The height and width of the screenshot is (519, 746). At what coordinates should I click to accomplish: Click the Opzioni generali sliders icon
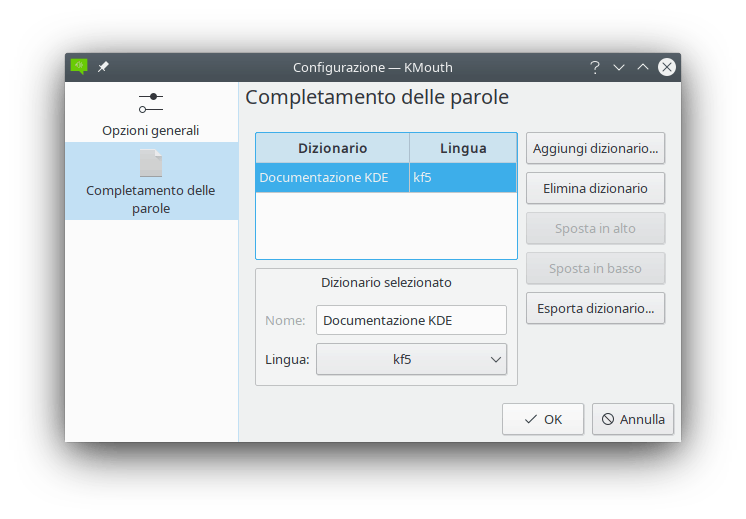click(x=151, y=102)
